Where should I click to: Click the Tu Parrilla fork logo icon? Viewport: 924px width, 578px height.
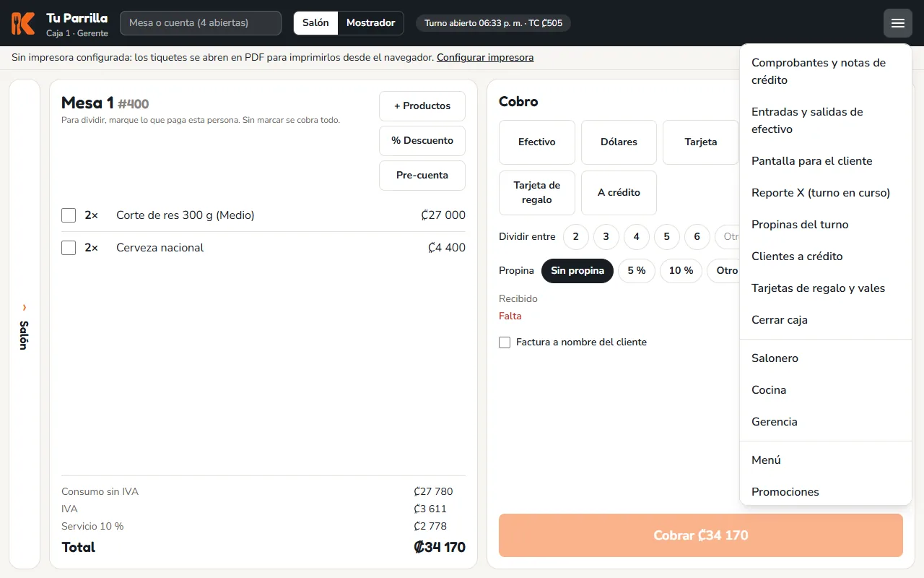click(x=23, y=23)
